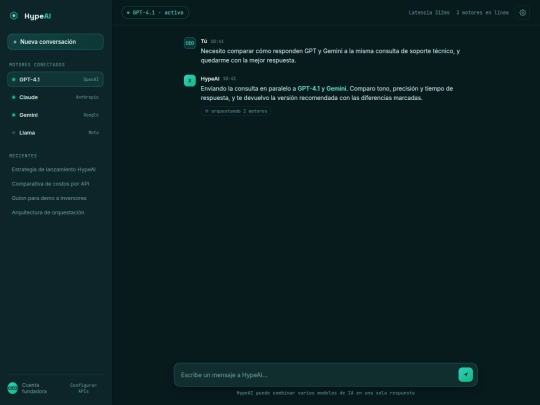Open recent chat Guion para demo a inversores
This screenshot has height=405, width=540.
pos(49,198)
